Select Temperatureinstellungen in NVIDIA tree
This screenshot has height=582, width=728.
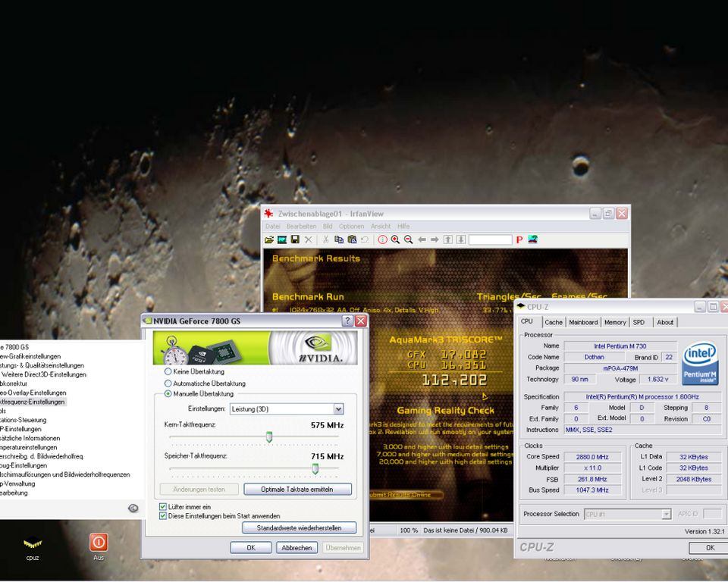[28, 447]
